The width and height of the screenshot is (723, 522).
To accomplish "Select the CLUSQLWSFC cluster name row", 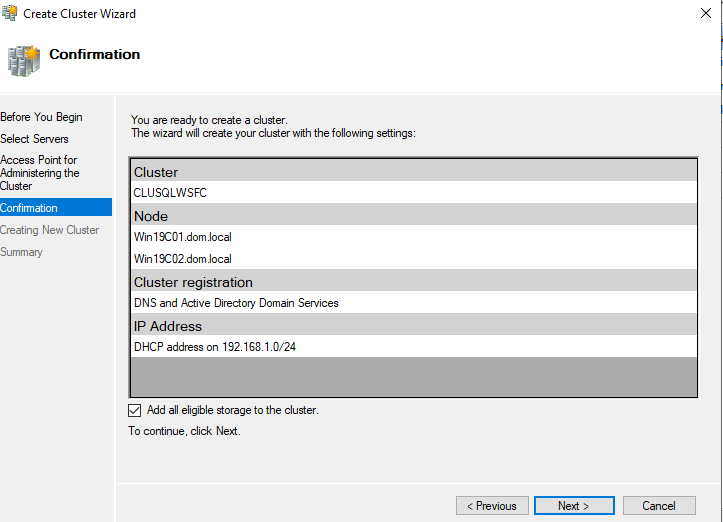I will pos(169,193).
